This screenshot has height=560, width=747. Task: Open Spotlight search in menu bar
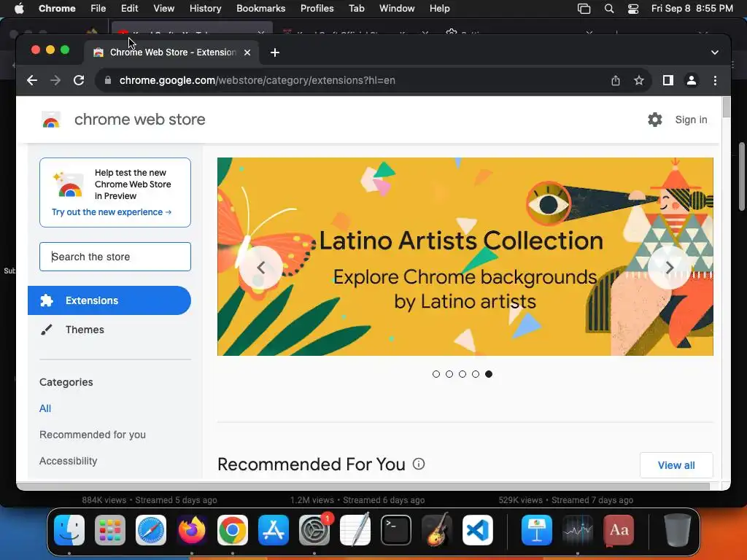click(x=609, y=8)
